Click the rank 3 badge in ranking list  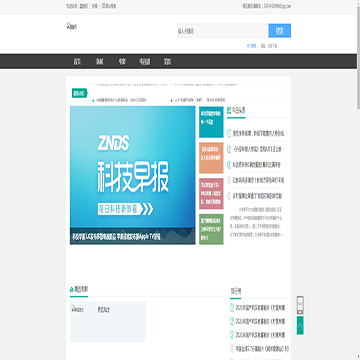[232, 335]
